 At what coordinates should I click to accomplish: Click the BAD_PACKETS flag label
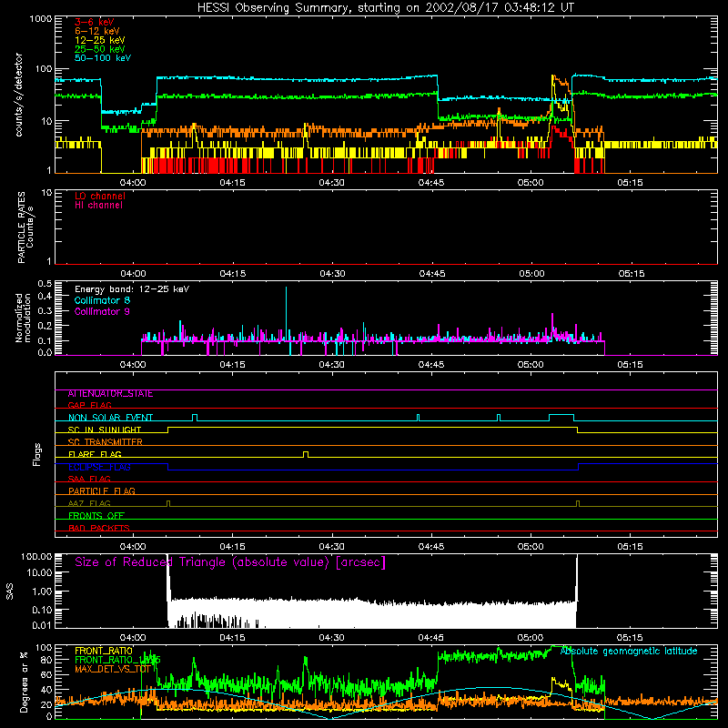pyautogui.click(x=99, y=528)
